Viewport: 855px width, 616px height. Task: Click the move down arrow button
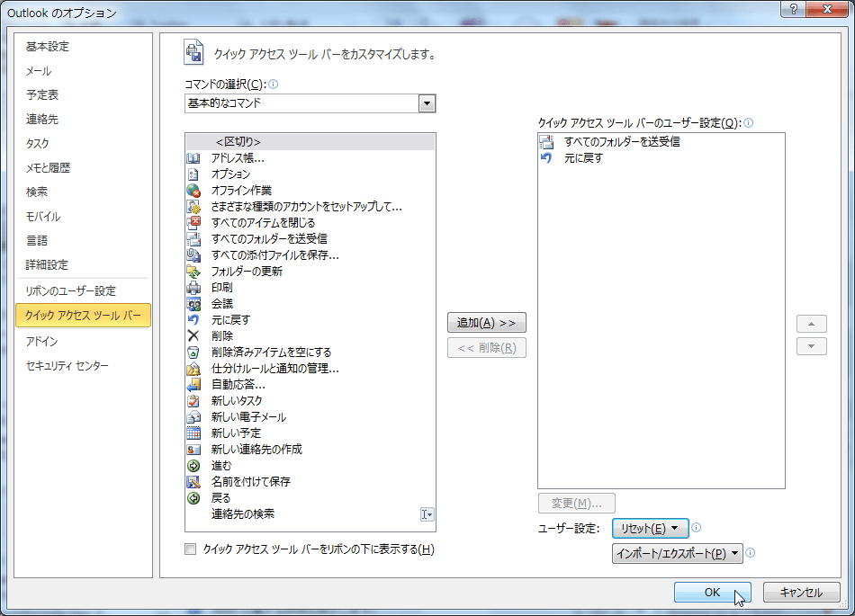coord(812,346)
